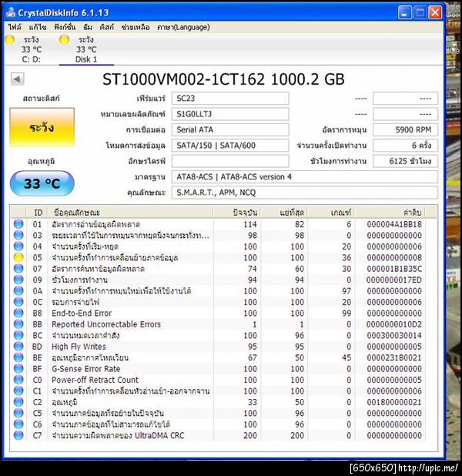The image size is (462, 476).
Task: Click status icon of row 03
Action: [x=18, y=235]
